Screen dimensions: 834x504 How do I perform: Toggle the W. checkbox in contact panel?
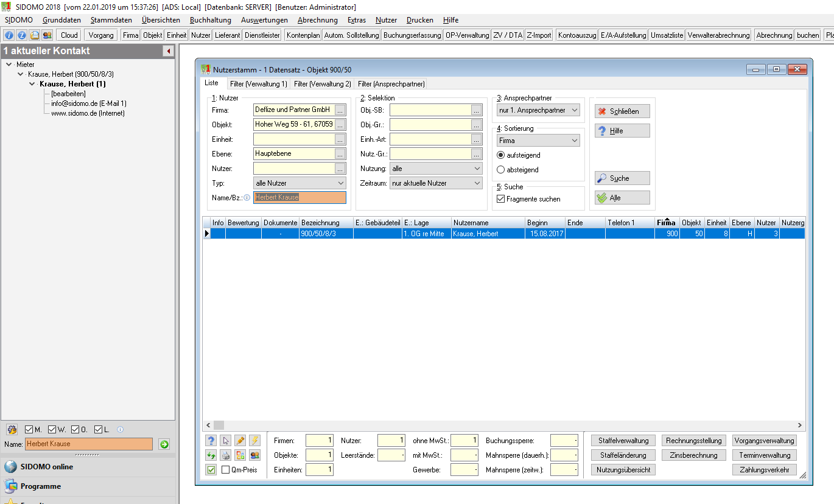click(52, 430)
